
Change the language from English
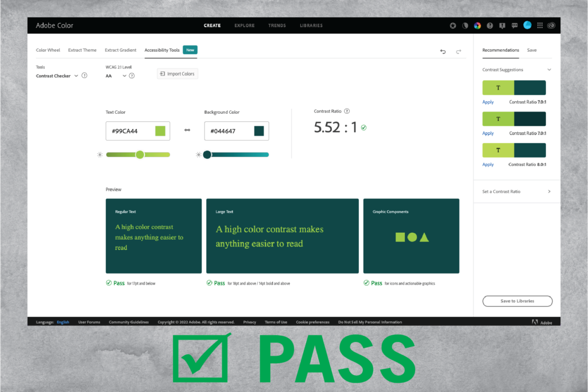(x=63, y=322)
